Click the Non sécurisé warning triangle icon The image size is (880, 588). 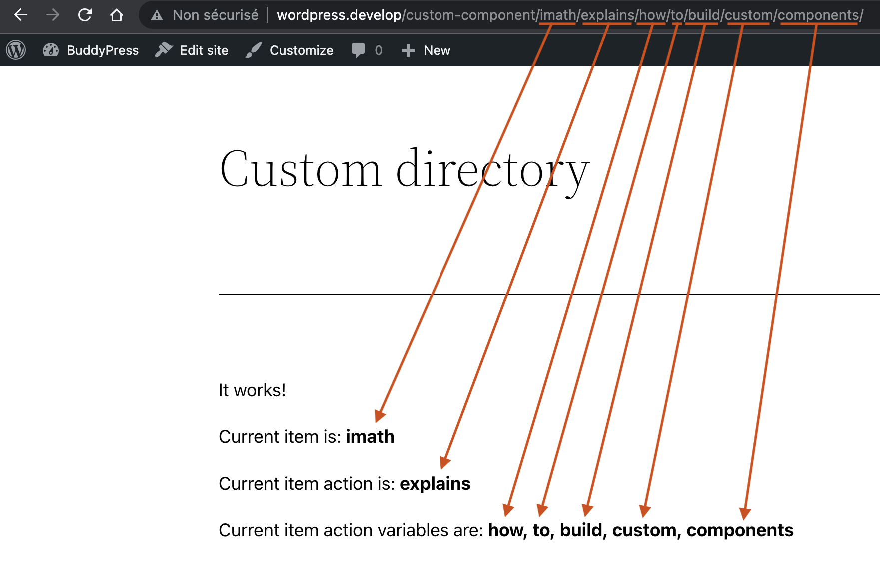(157, 15)
